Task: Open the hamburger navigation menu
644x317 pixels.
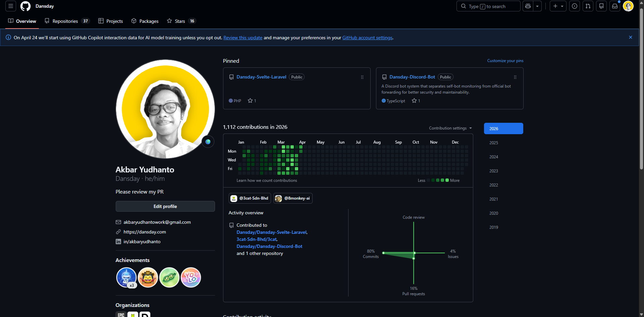Action: (x=11, y=6)
